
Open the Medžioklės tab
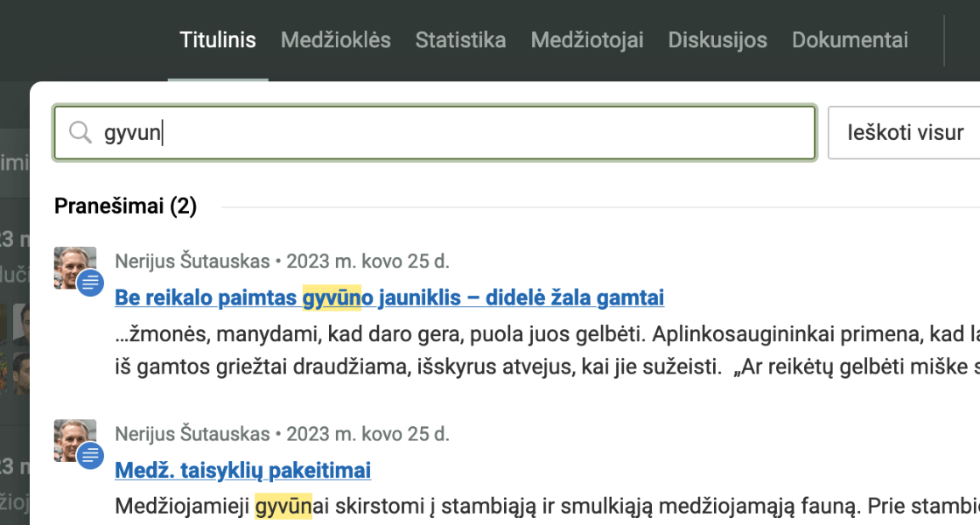(336, 40)
